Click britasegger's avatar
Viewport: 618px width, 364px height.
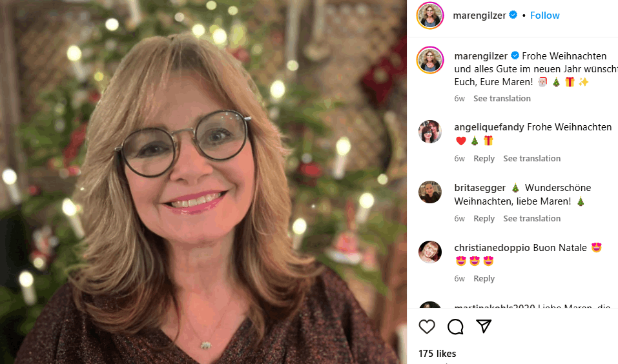[430, 192]
